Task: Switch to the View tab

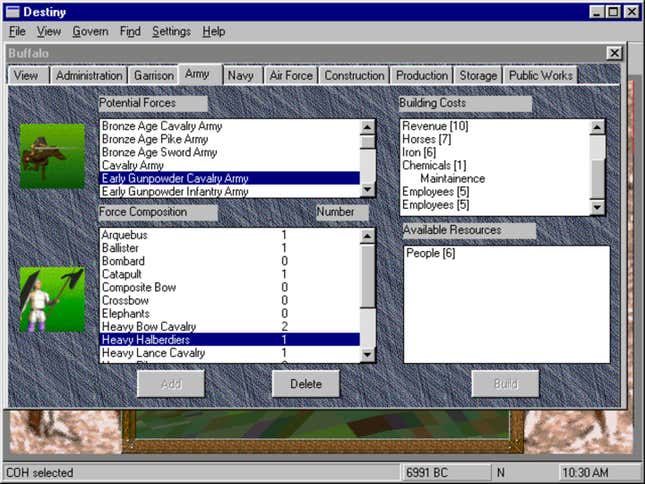Action: coord(28,76)
